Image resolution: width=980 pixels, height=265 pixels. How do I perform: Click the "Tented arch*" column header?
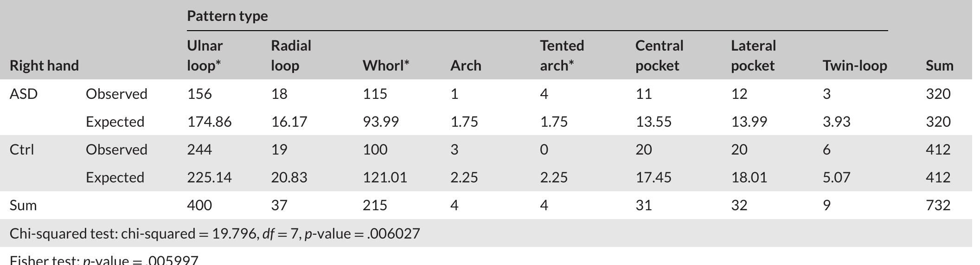click(562, 56)
